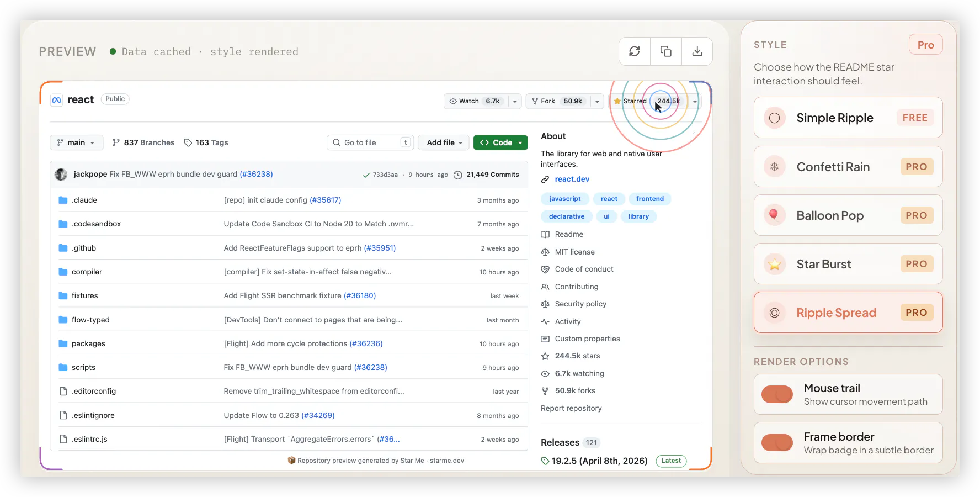Open the Code of conduct link
The width and height of the screenshot is (980, 497).
pyautogui.click(x=584, y=269)
